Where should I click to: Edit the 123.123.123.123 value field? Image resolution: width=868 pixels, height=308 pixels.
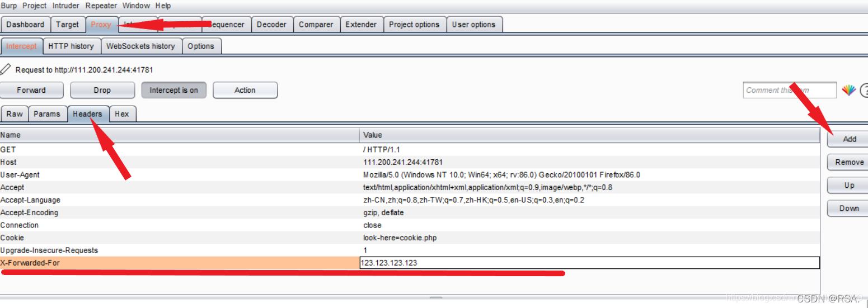click(x=590, y=263)
